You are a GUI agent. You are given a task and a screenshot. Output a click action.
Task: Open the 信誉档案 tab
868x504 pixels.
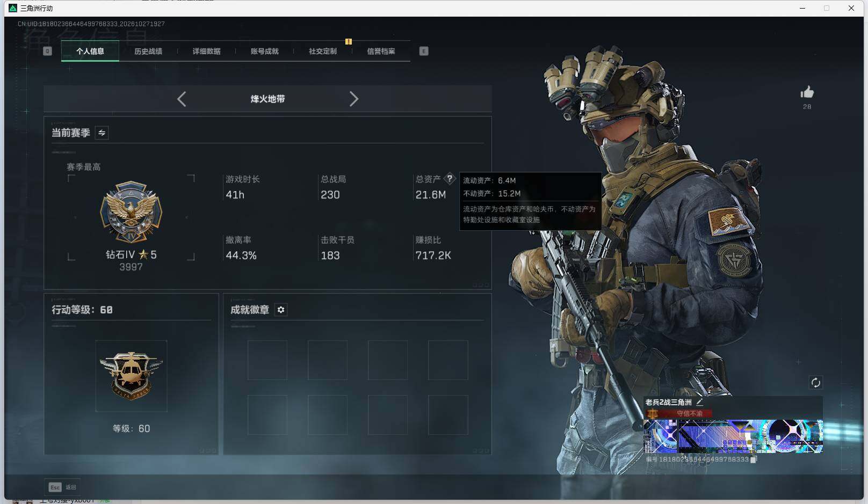point(381,51)
